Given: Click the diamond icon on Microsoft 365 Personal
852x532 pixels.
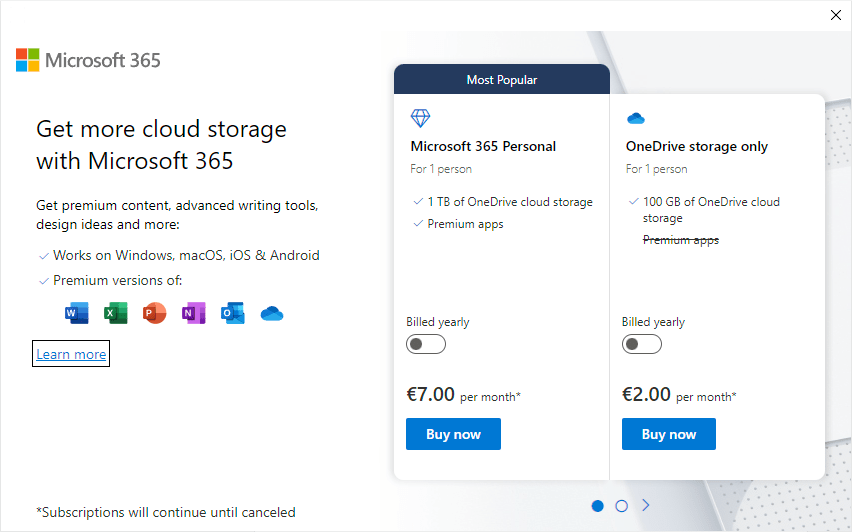Looking at the screenshot, I should tap(420, 118).
